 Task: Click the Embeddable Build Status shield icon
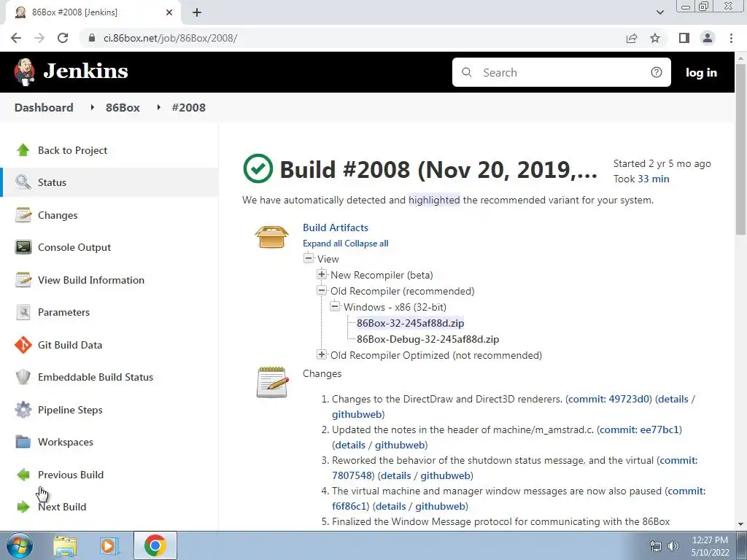click(x=23, y=377)
